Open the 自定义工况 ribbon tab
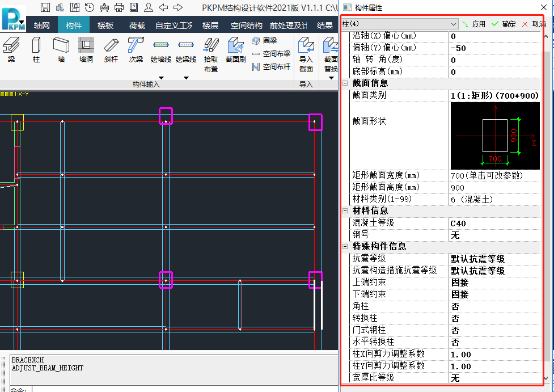 [x=174, y=26]
